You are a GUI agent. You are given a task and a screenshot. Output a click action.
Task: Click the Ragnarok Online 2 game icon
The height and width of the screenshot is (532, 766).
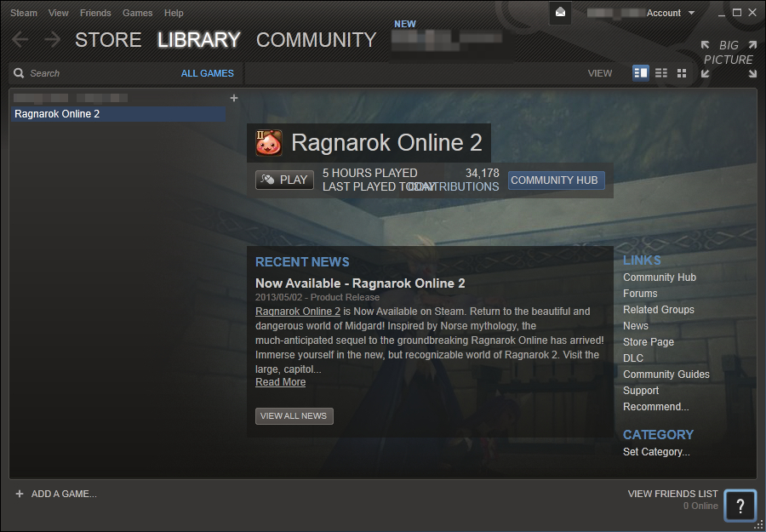[x=269, y=143]
